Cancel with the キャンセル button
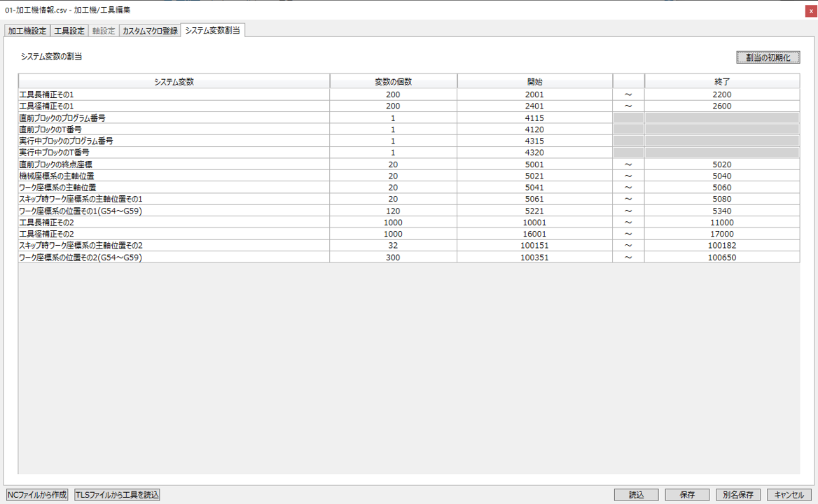The width and height of the screenshot is (818, 504). tap(789, 495)
